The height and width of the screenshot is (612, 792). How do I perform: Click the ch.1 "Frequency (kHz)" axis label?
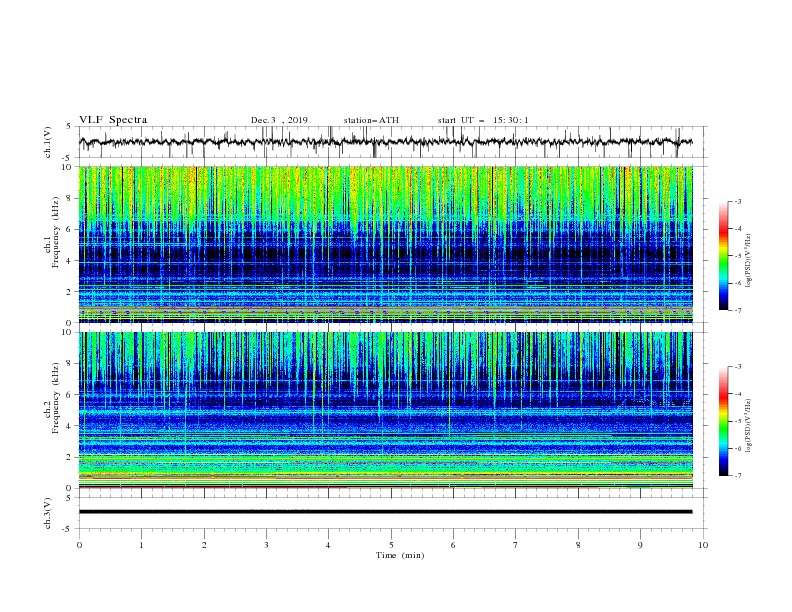pos(56,232)
